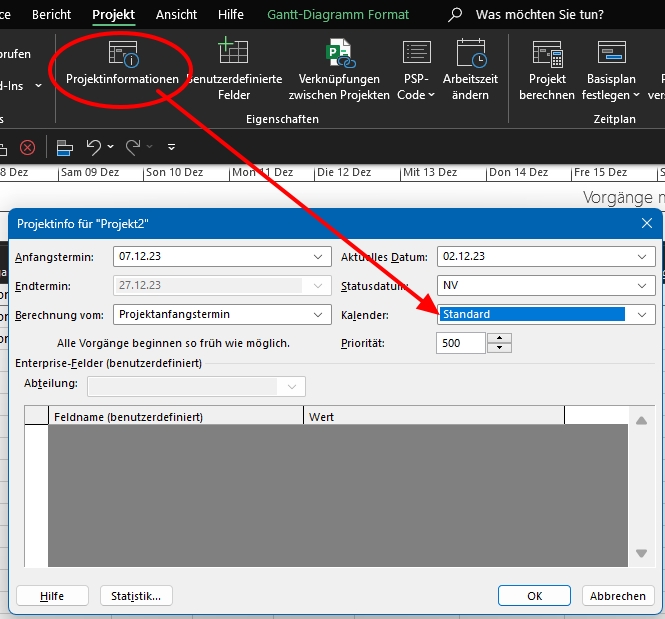Screen dimensions: 665x619
Task: Open Basisplan festlegen menu
Action: [x=611, y=69]
